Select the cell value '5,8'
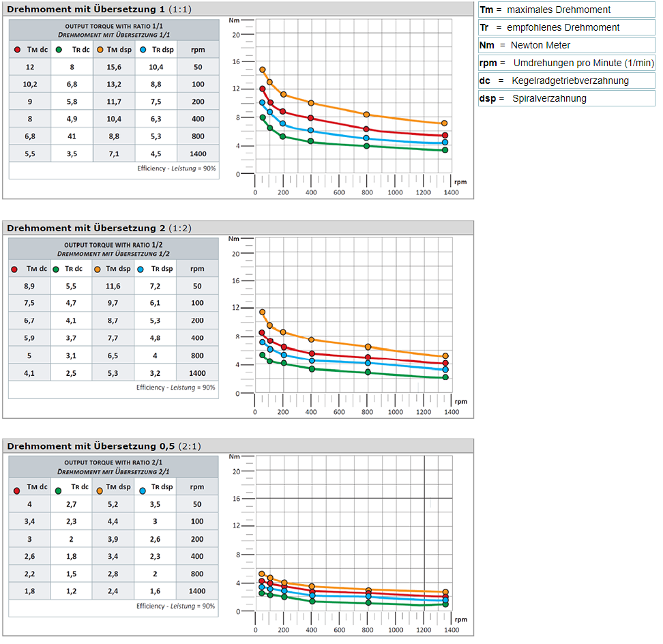 (x=72, y=102)
